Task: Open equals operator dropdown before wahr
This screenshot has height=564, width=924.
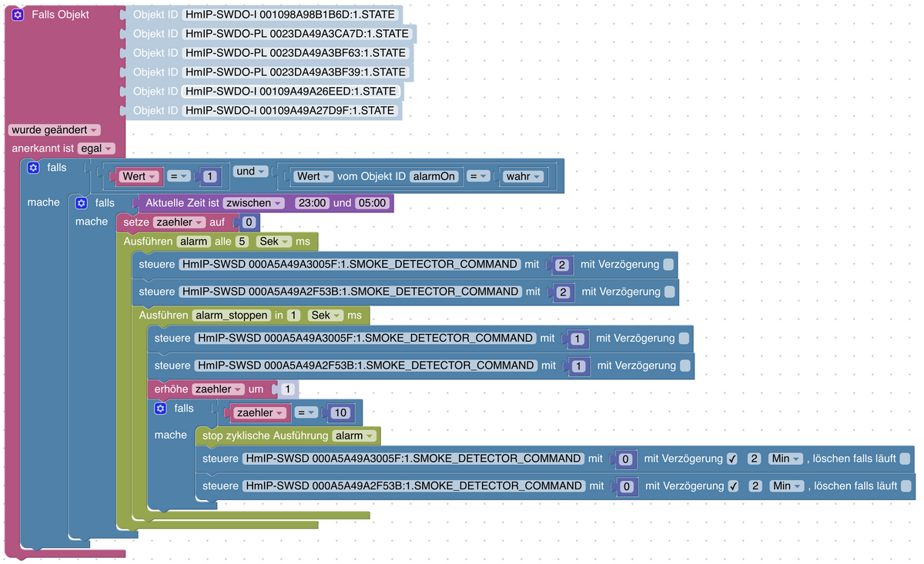Action: (x=480, y=176)
